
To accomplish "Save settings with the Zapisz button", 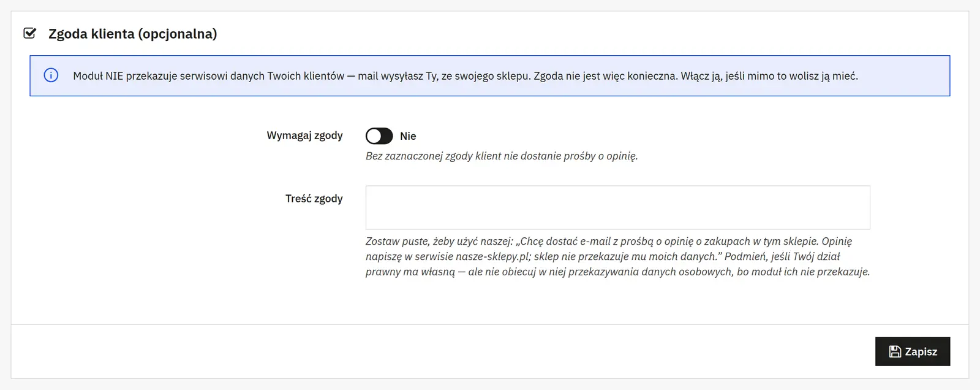I will click(913, 351).
